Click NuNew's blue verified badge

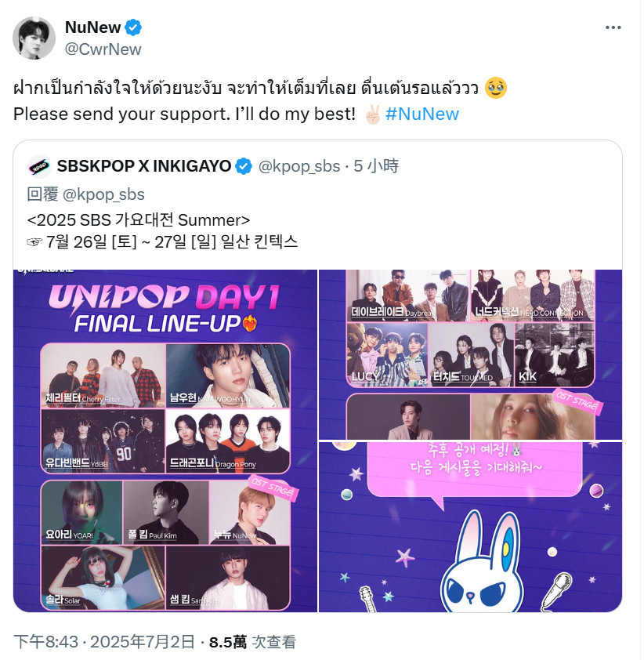click(133, 27)
